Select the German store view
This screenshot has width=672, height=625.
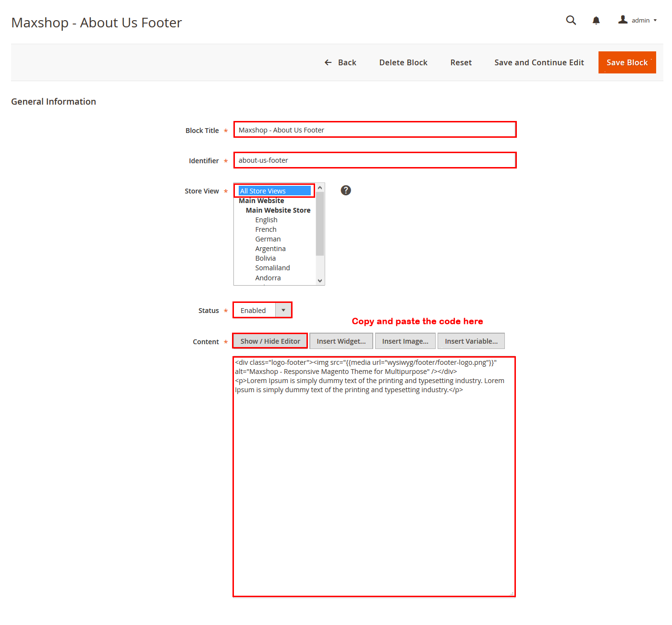pyautogui.click(x=268, y=239)
